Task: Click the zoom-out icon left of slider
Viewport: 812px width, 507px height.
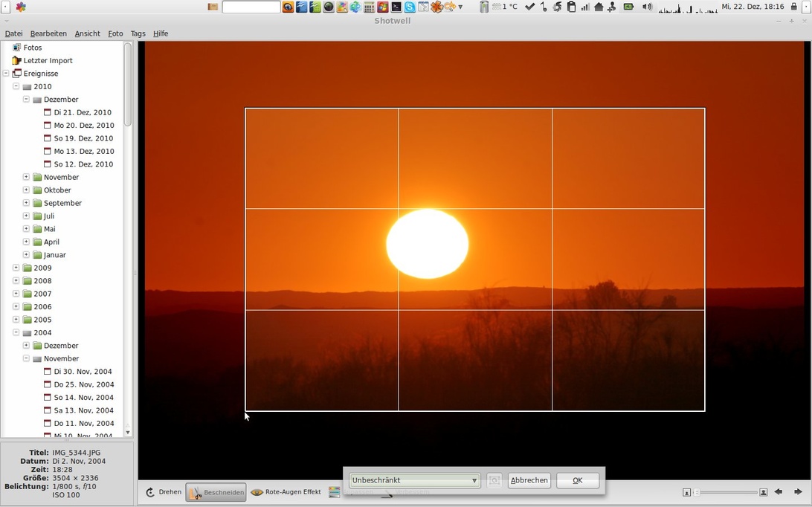Action: tap(686, 492)
